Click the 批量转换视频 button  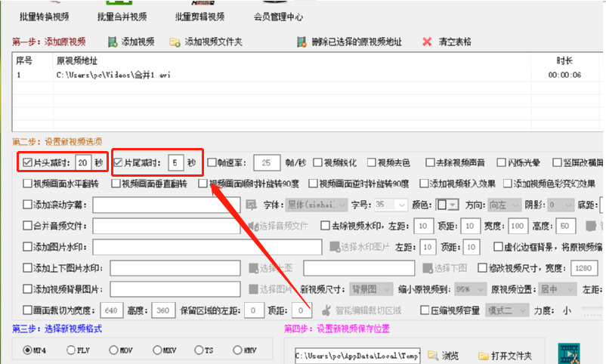coord(45,17)
